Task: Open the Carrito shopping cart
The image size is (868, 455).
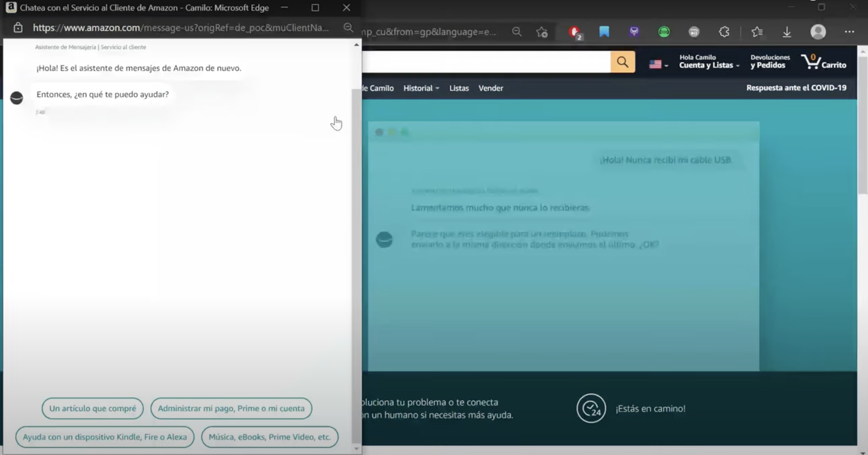Action: (x=824, y=62)
